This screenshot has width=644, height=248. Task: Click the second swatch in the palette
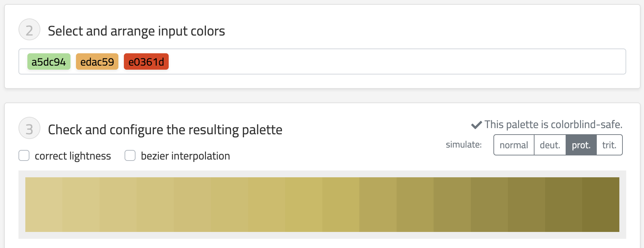pos(81,205)
